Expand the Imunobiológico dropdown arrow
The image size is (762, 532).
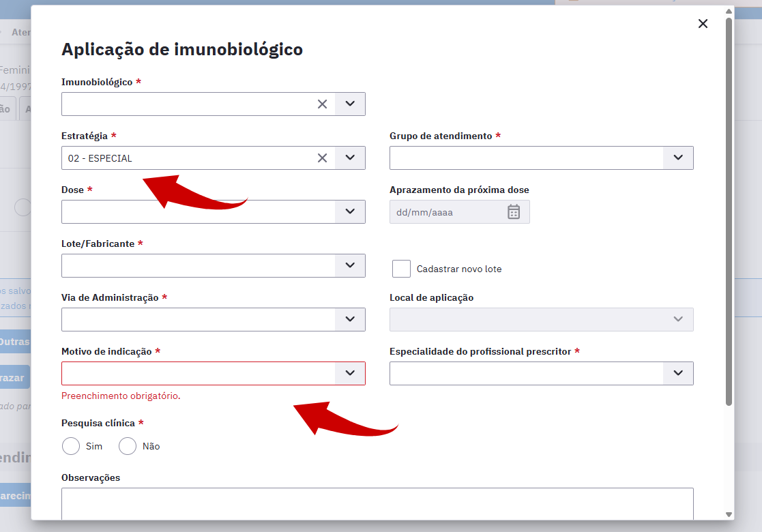coord(350,104)
